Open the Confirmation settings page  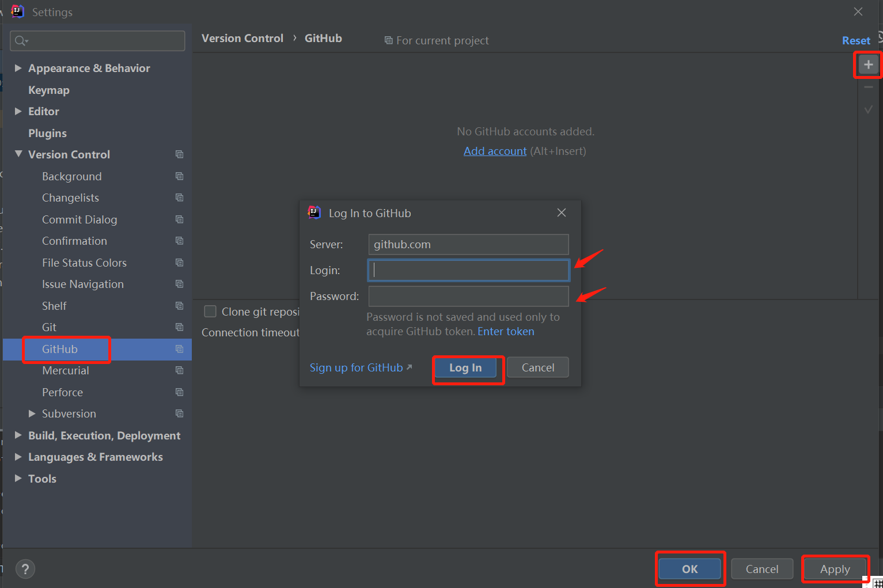point(74,241)
